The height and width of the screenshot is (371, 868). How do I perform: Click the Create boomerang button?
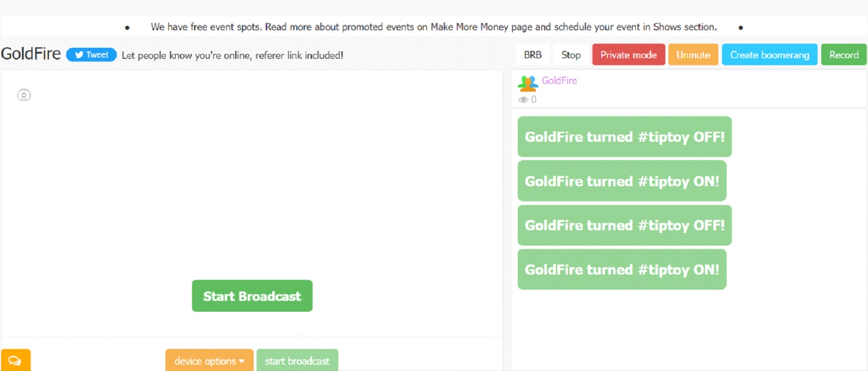tap(769, 55)
